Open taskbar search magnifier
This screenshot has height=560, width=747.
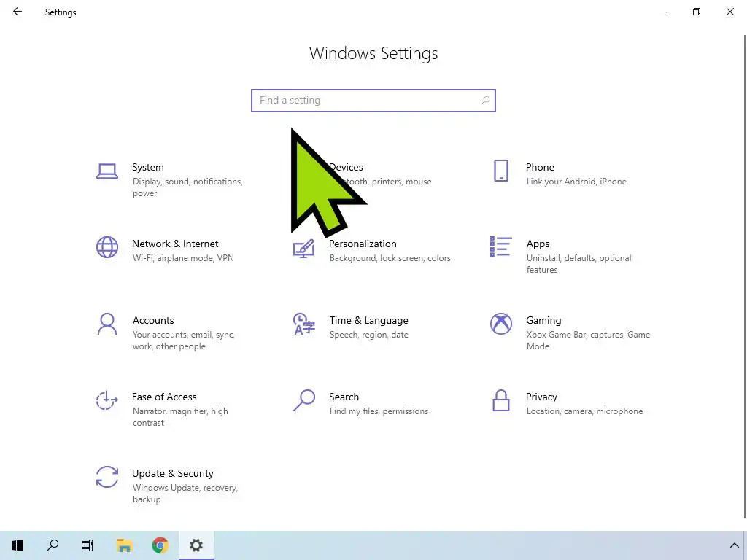[53, 545]
